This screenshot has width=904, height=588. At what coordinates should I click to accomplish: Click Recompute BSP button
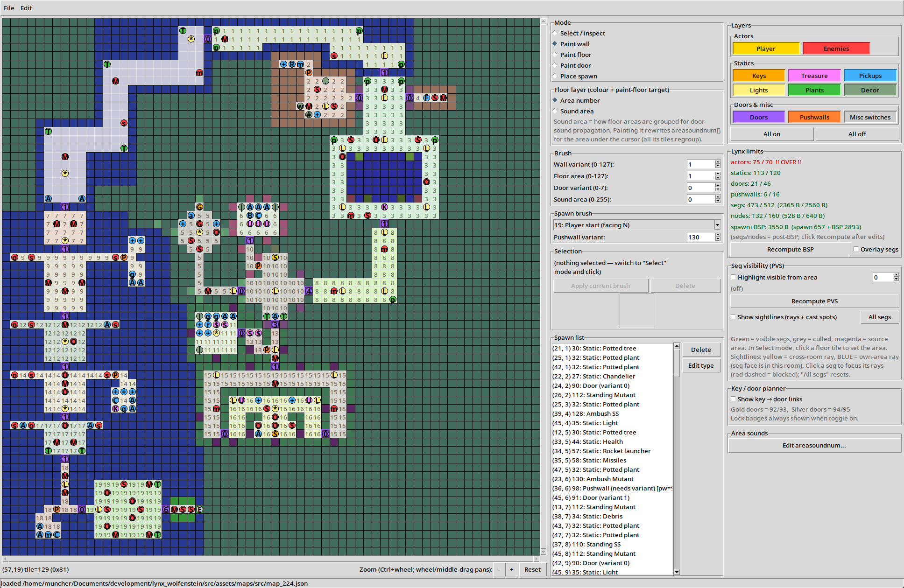pos(791,249)
